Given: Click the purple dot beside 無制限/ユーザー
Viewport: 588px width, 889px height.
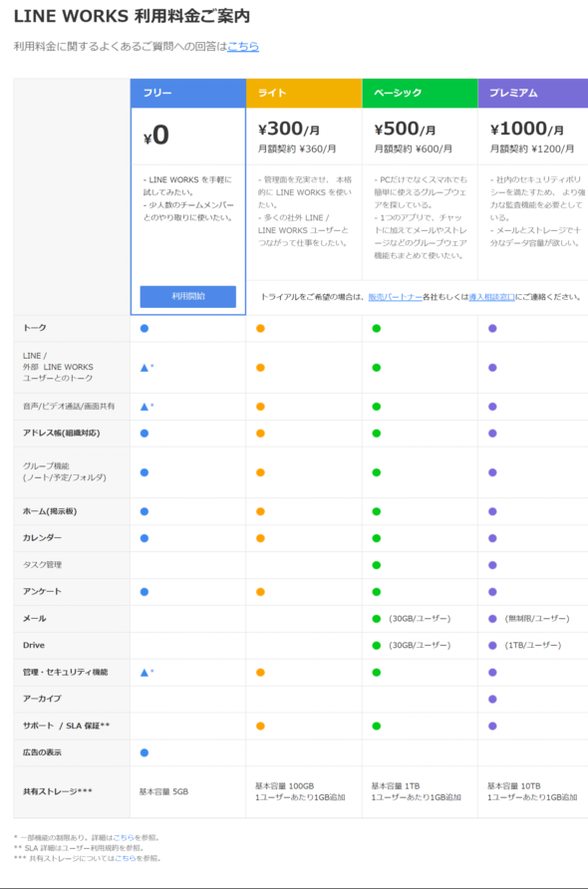Looking at the screenshot, I should (x=492, y=619).
